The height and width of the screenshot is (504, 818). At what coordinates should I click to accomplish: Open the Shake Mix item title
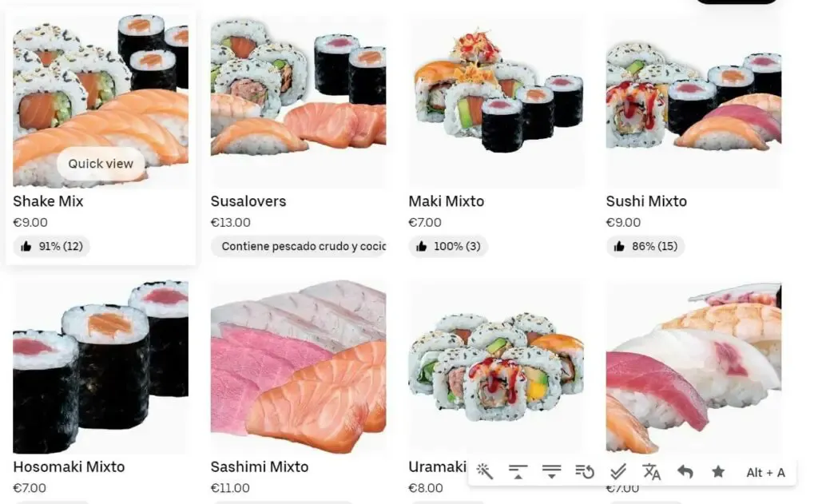(x=48, y=201)
